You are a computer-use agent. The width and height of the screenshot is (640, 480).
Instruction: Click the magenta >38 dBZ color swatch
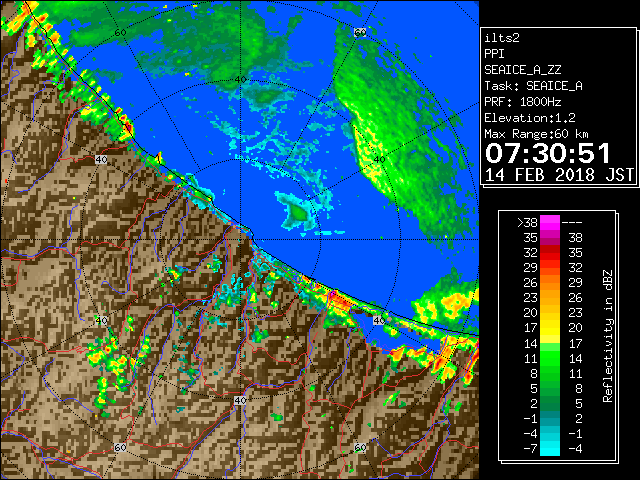[550, 222]
